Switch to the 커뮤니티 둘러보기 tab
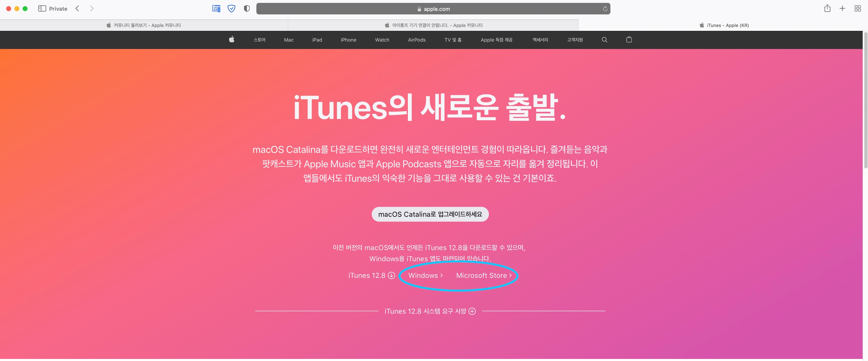The height and width of the screenshot is (361, 868). click(x=144, y=25)
